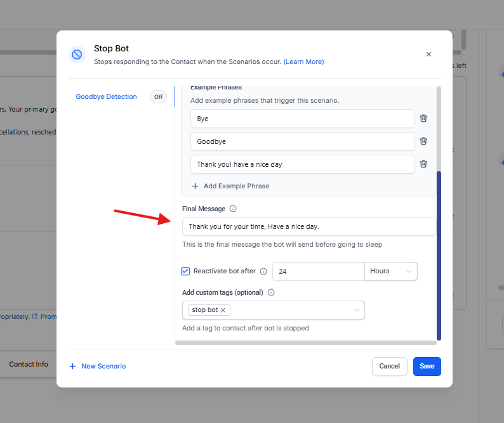
Task: Click the Add custom tags info icon
Action: tap(271, 292)
